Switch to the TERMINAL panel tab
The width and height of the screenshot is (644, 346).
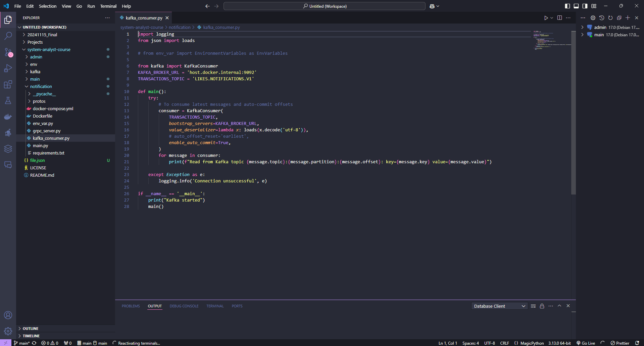(x=215, y=306)
